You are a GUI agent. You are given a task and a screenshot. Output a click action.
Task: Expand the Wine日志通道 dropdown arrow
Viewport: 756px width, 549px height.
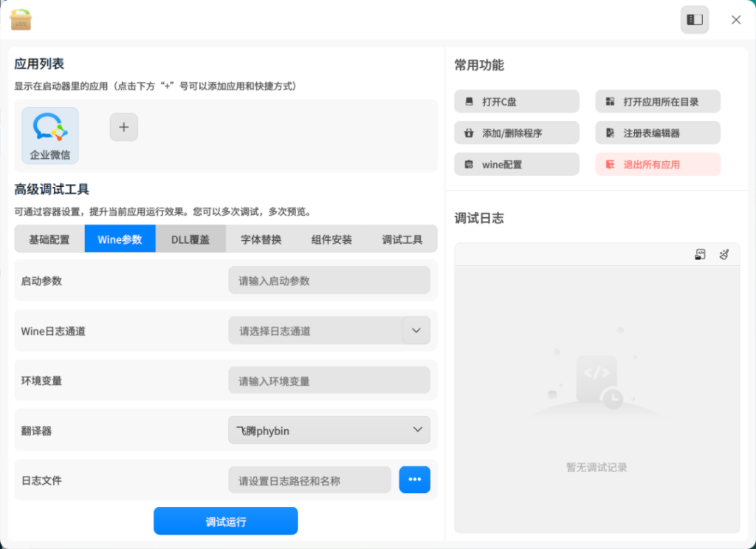pyautogui.click(x=416, y=330)
